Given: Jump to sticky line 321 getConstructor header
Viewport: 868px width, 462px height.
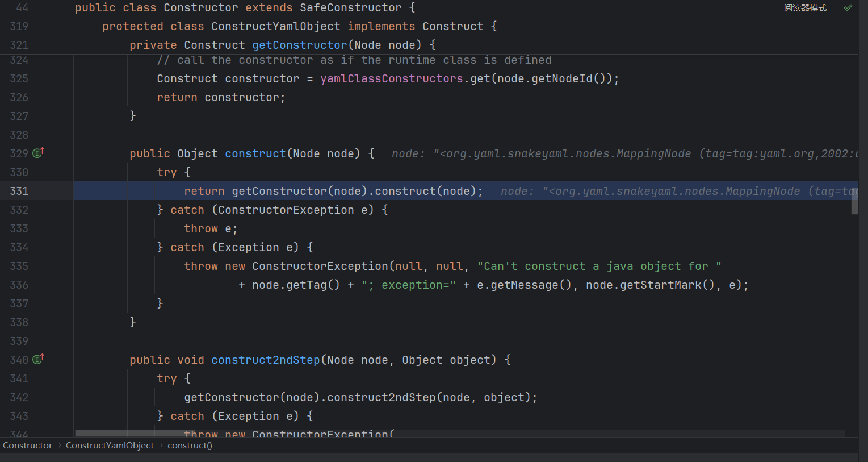Looking at the screenshot, I should (x=282, y=45).
